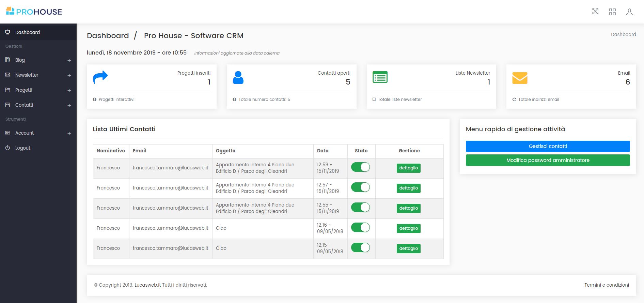Click Lucasweb.it link in footer
This screenshot has width=644, height=303.
147,285
